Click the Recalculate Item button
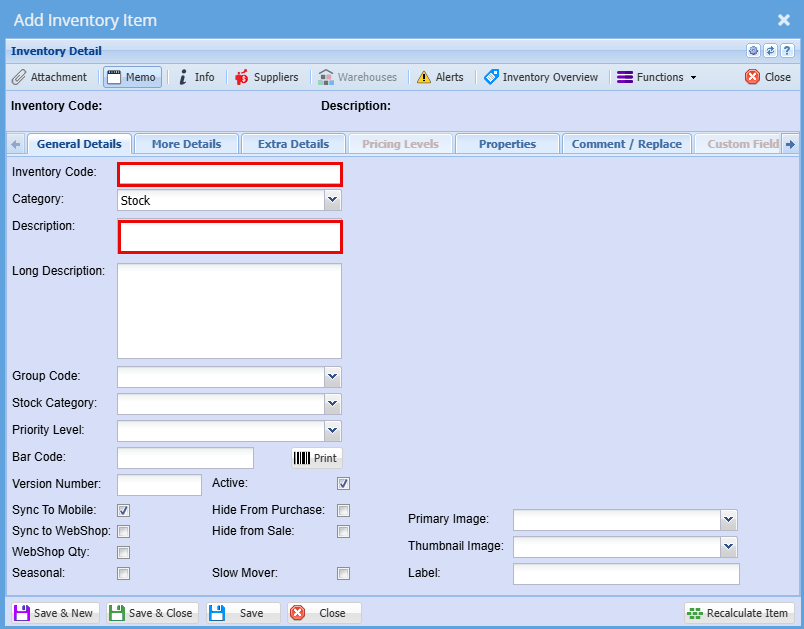Image resolution: width=804 pixels, height=629 pixels. tap(739, 613)
